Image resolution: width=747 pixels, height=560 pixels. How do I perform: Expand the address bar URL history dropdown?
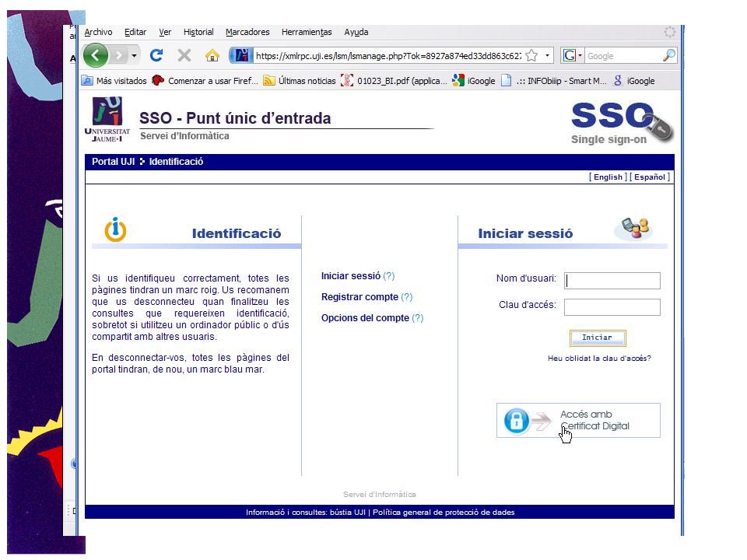[x=547, y=56]
